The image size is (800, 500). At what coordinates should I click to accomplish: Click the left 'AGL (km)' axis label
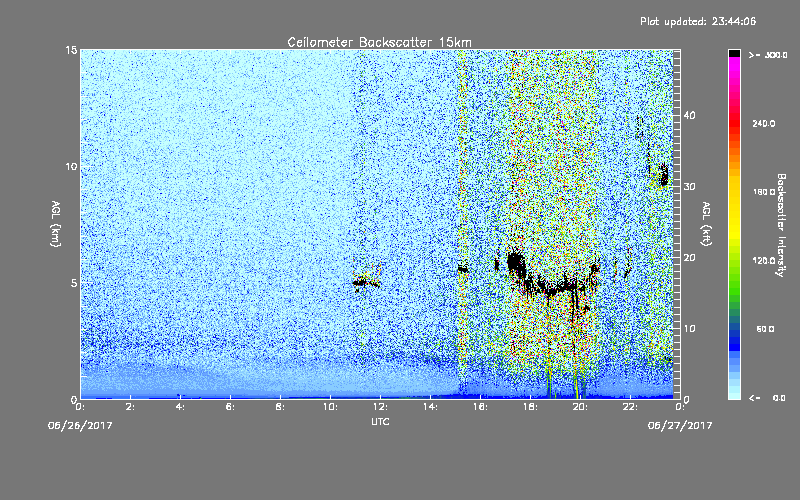point(56,224)
